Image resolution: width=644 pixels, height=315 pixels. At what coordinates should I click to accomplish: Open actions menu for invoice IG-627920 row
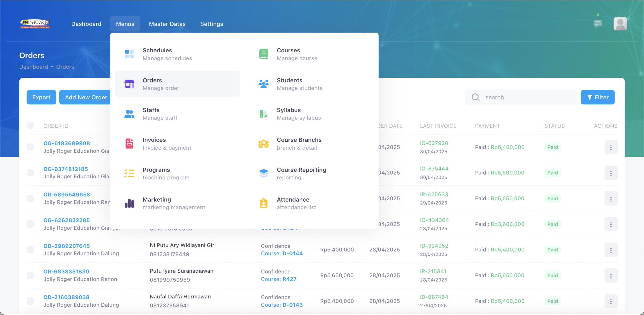pyautogui.click(x=611, y=147)
